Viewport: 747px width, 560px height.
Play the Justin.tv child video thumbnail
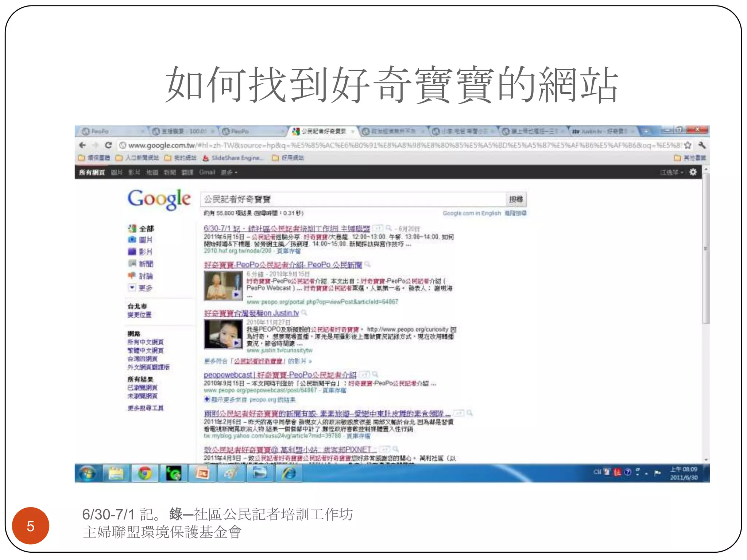click(223, 334)
